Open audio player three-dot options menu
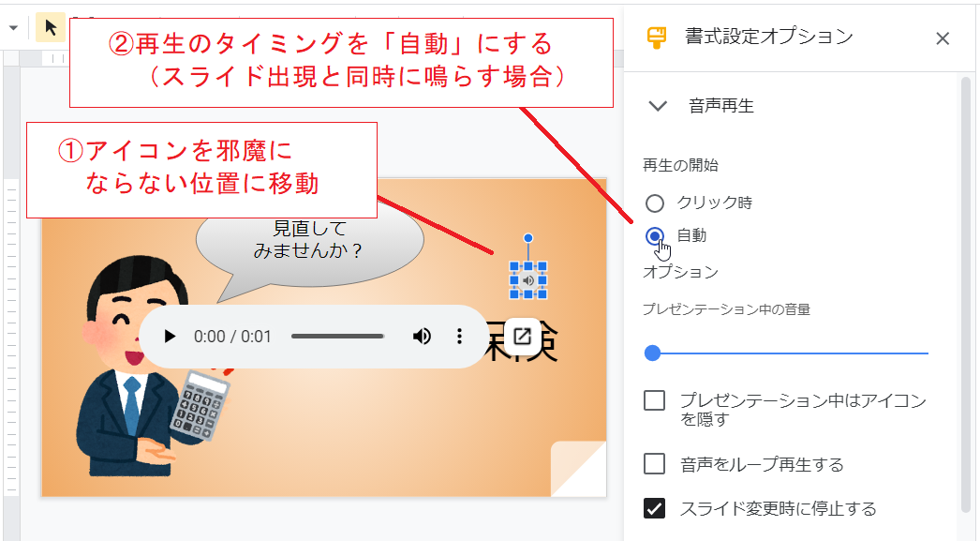The width and height of the screenshot is (980, 541). pyautogui.click(x=459, y=337)
